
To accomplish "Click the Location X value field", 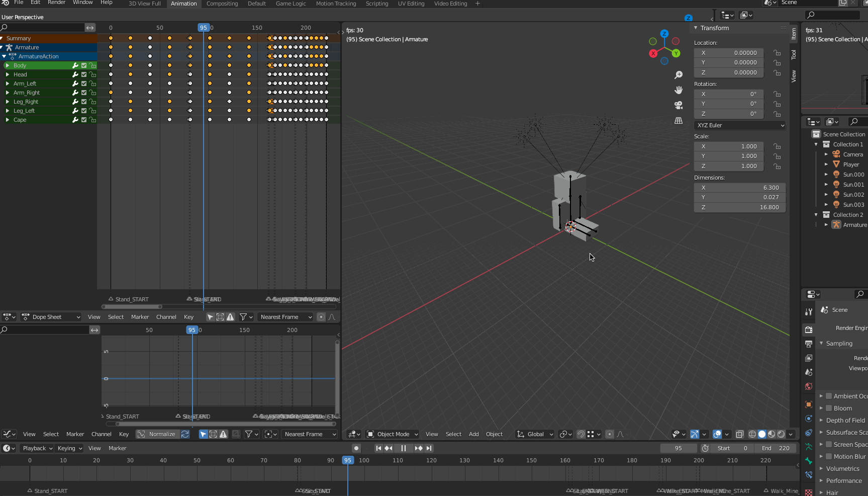I will click(x=729, y=53).
